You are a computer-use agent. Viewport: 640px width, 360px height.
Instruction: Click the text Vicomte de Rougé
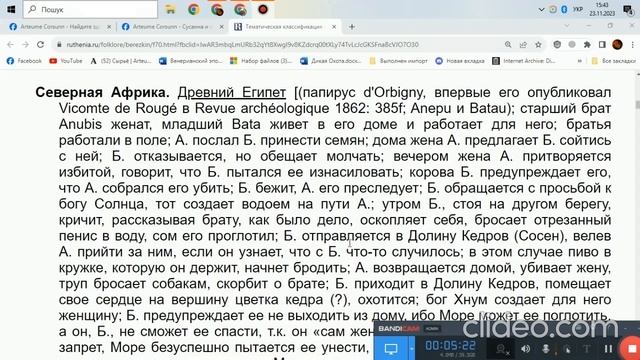point(118,108)
